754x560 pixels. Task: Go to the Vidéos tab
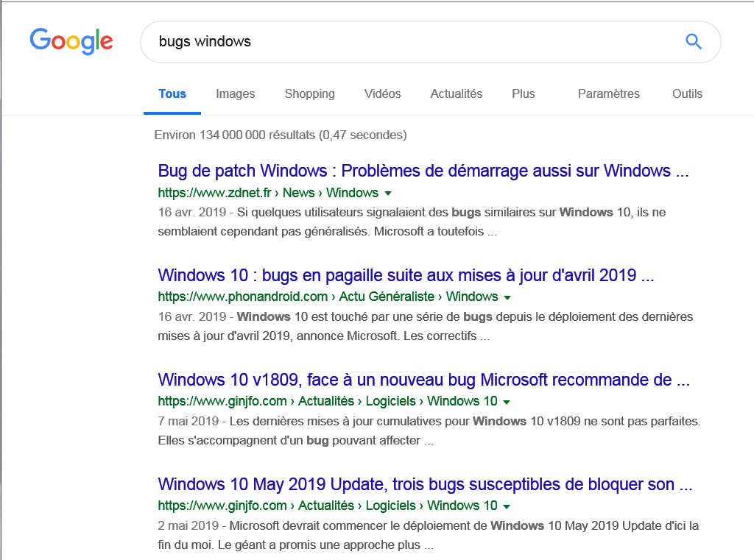pos(382,93)
